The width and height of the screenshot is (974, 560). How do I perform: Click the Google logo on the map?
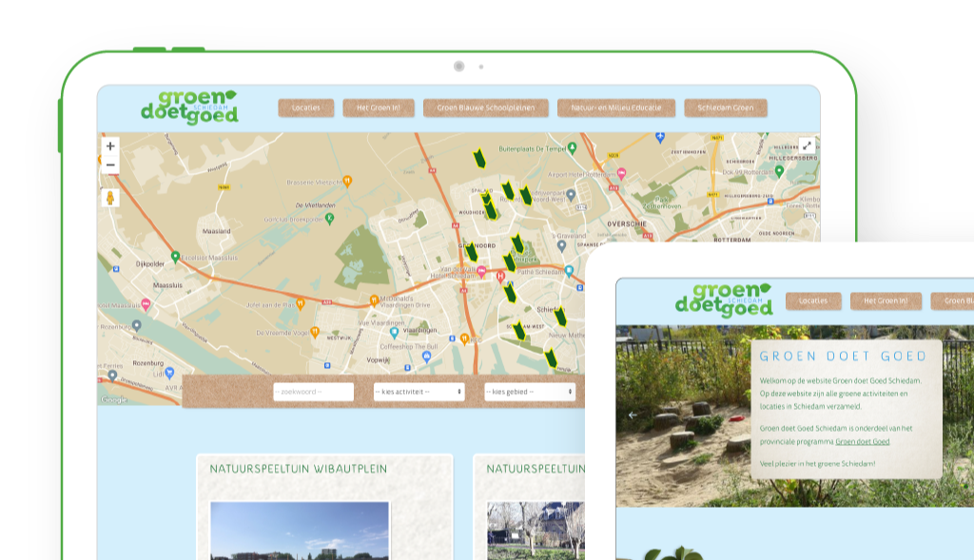(114, 400)
